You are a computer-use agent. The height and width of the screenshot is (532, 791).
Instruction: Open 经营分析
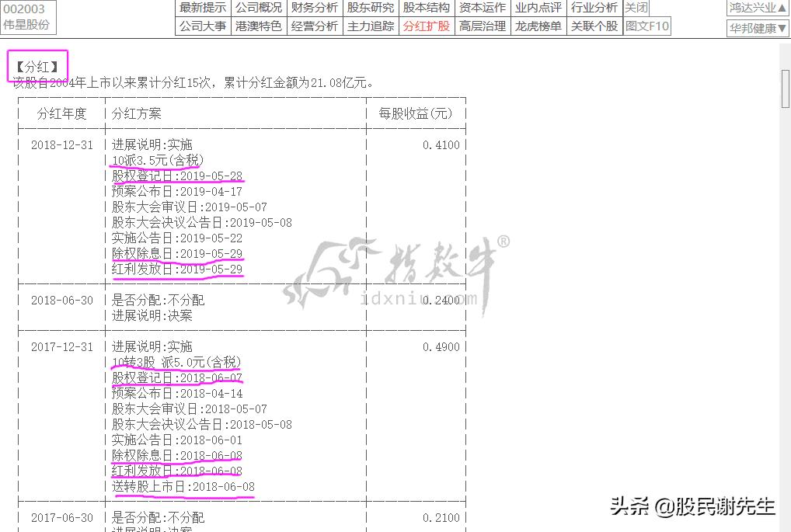(x=314, y=25)
